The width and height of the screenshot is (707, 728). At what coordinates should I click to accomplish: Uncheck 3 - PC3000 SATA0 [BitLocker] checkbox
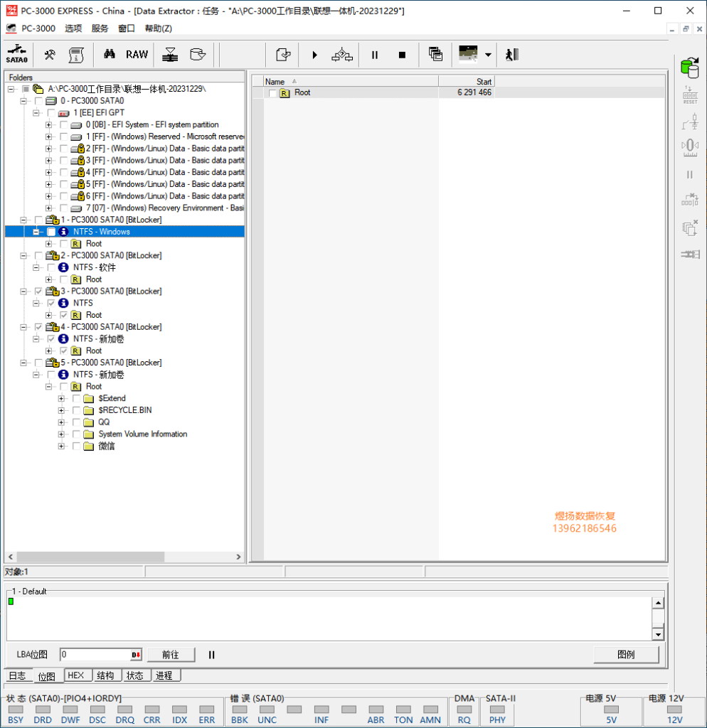click(38, 291)
